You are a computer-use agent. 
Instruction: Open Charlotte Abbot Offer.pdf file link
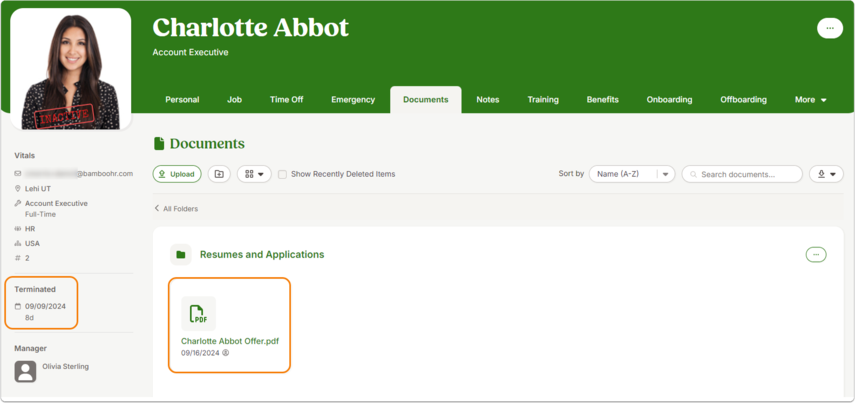point(230,341)
